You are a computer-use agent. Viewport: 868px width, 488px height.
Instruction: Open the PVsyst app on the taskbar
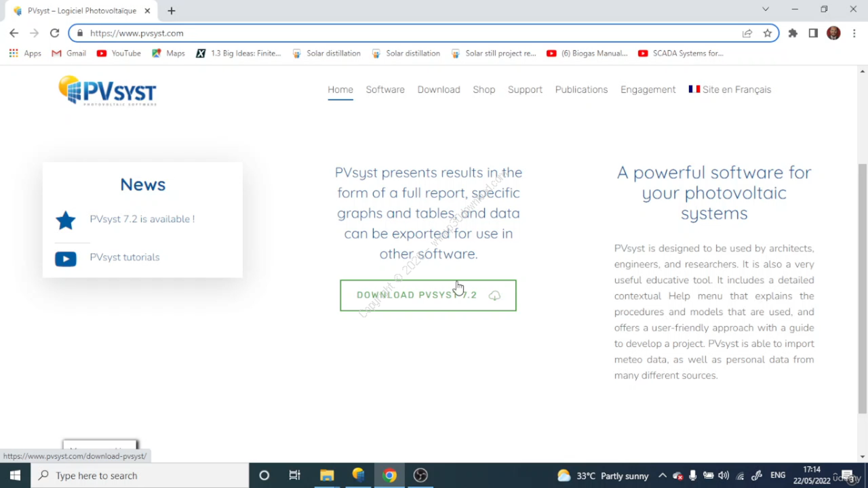(358, 475)
